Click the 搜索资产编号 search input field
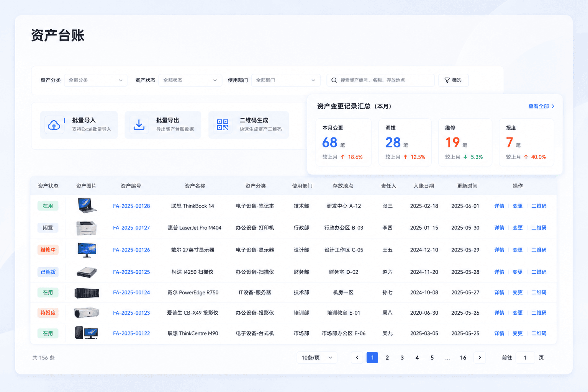588x392 pixels. tap(381, 80)
